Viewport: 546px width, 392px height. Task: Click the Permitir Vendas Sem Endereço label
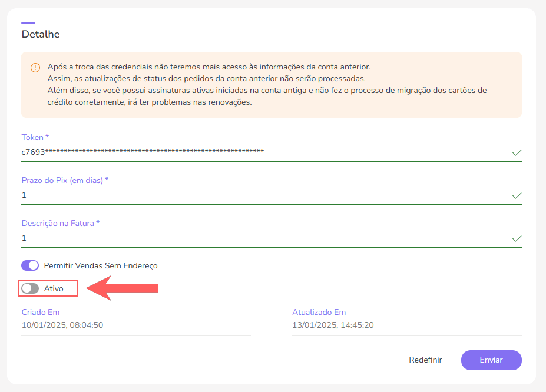tap(101, 265)
